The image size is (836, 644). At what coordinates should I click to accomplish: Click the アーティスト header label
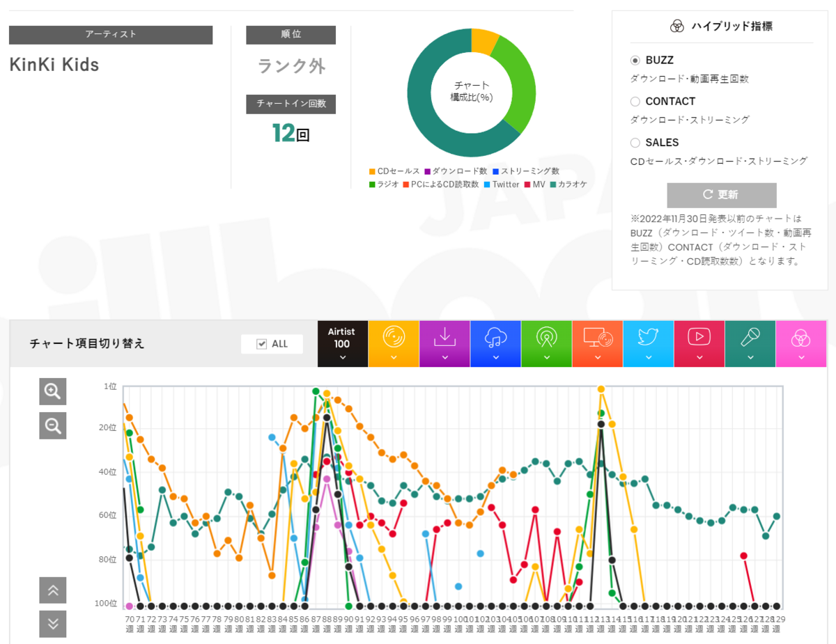click(x=111, y=35)
